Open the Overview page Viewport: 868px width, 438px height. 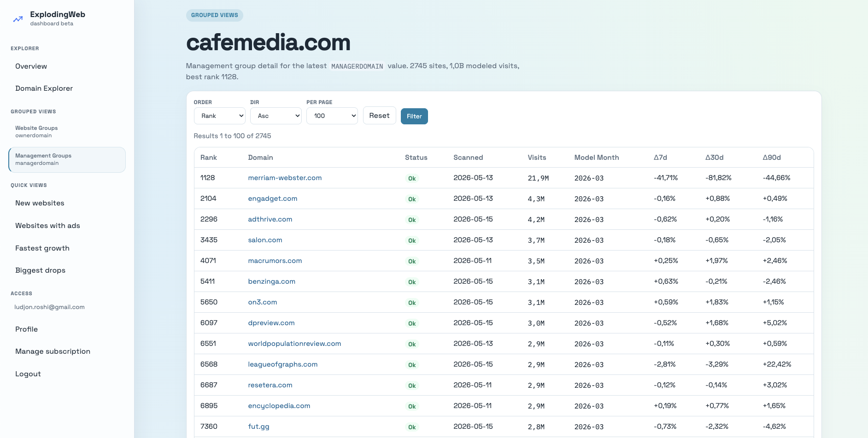[x=31, y=66]
